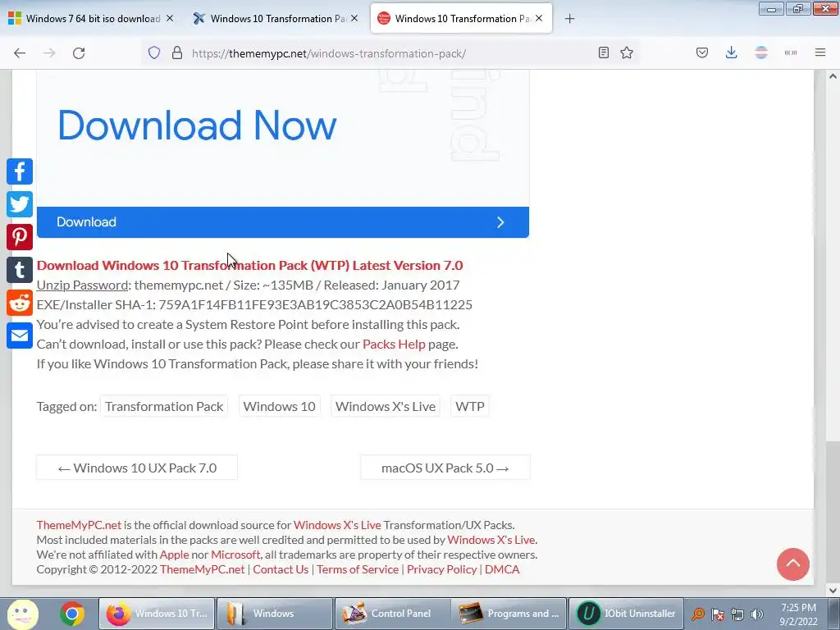This screenshot has width=840, height=630.
Task: Click the Action Center flag tray icon
Action: pyautogui.click(x=718, y=614)
